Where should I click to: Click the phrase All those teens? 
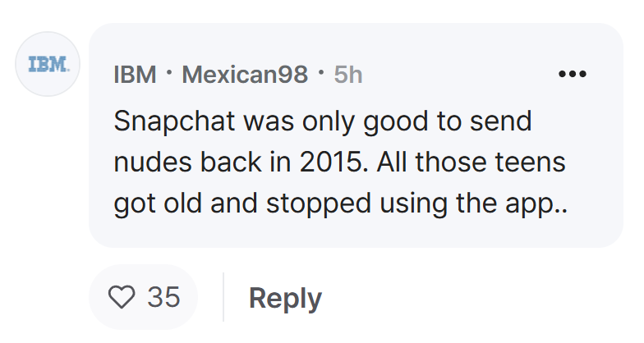tap(471, 162)
